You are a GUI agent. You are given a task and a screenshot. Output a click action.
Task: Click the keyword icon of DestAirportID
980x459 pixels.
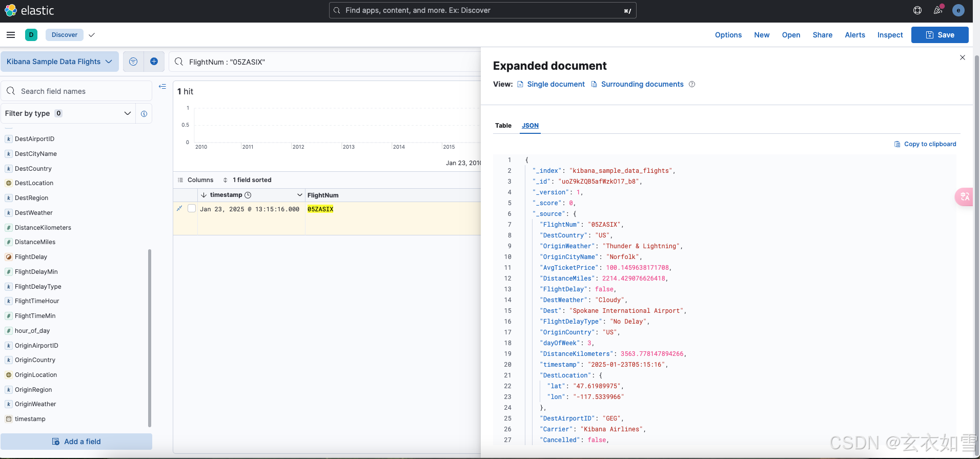pyautogui.click(x=9, y=139)
